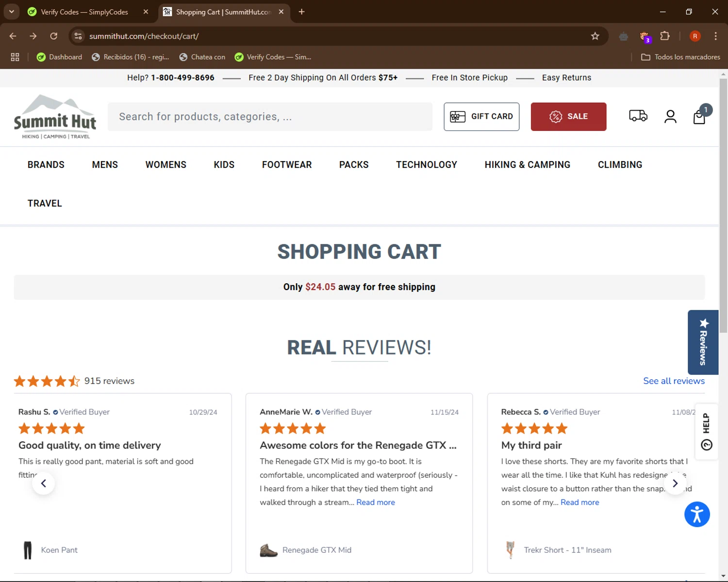Click the Summit Hut logo

coord(55,116)
